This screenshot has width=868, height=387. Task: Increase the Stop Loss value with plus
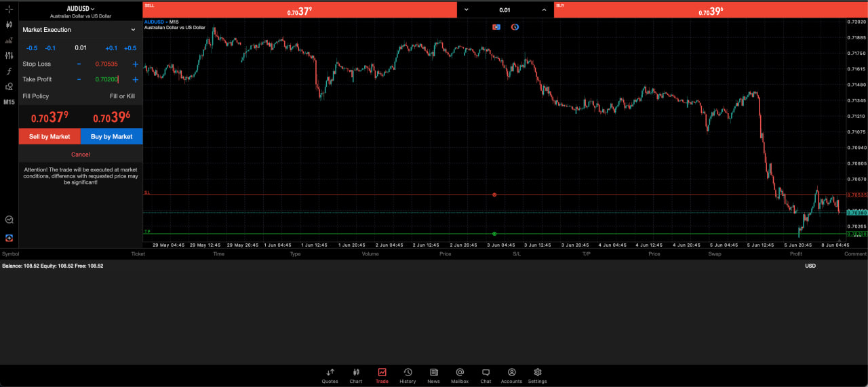[x=135, y=64]
